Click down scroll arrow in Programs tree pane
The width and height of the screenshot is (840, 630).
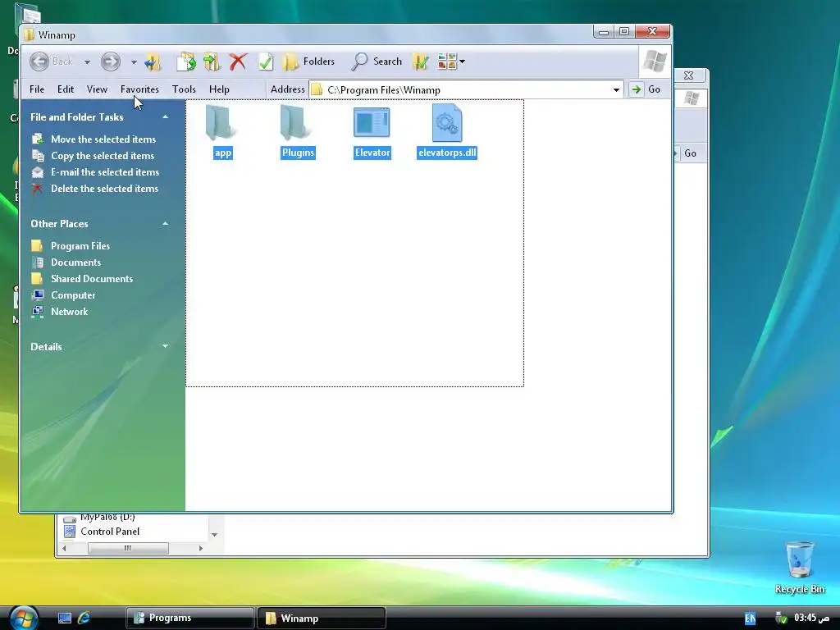214,535
